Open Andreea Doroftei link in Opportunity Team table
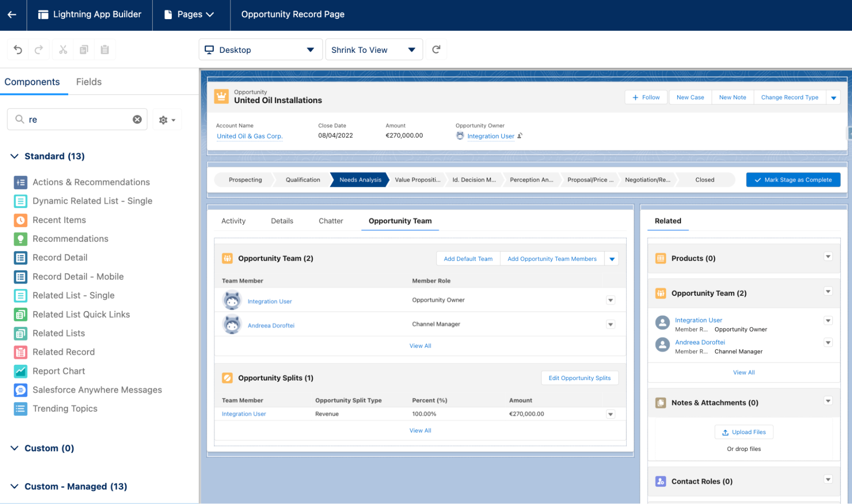Image resolution: width=852 pixels, height=504 pixels. pyautogui.click(x=271, y=325)
